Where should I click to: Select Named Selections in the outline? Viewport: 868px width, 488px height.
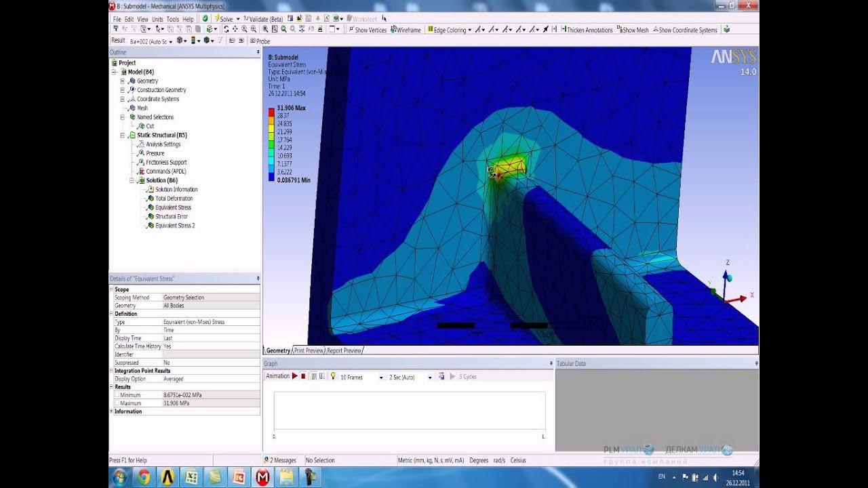coord(155,117)
